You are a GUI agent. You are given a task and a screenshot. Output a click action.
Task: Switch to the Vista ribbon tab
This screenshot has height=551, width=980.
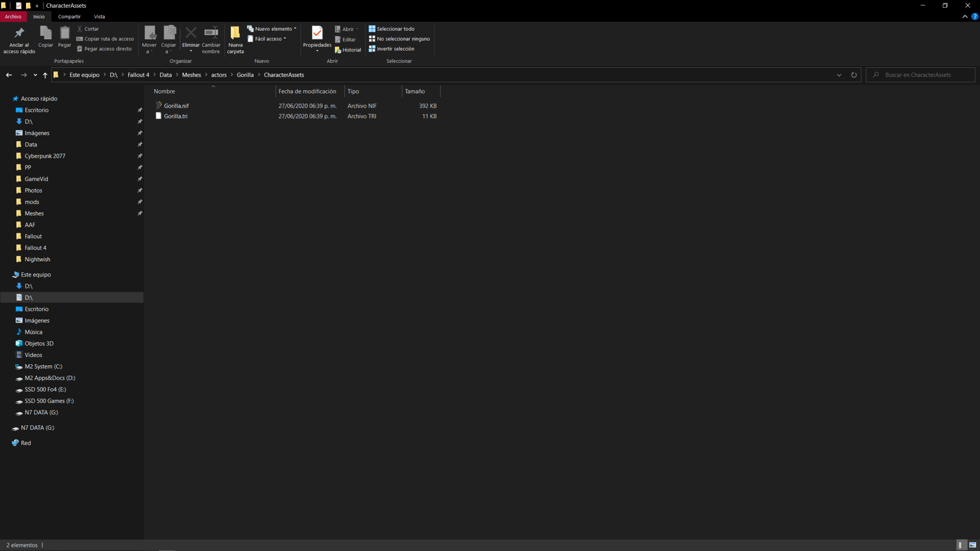coord(100,16)
